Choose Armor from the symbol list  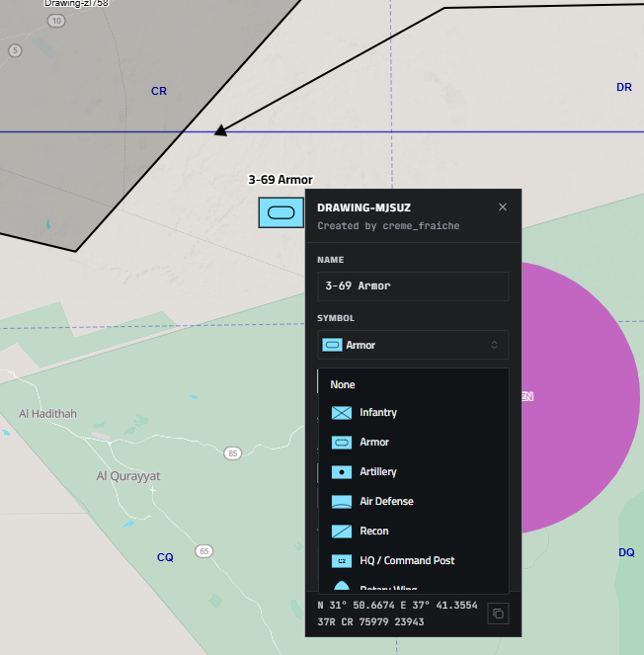point(414,442)
